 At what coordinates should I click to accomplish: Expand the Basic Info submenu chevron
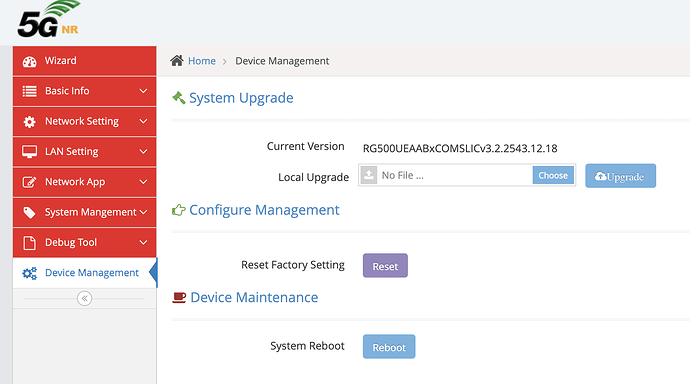[x=143, y=91]
